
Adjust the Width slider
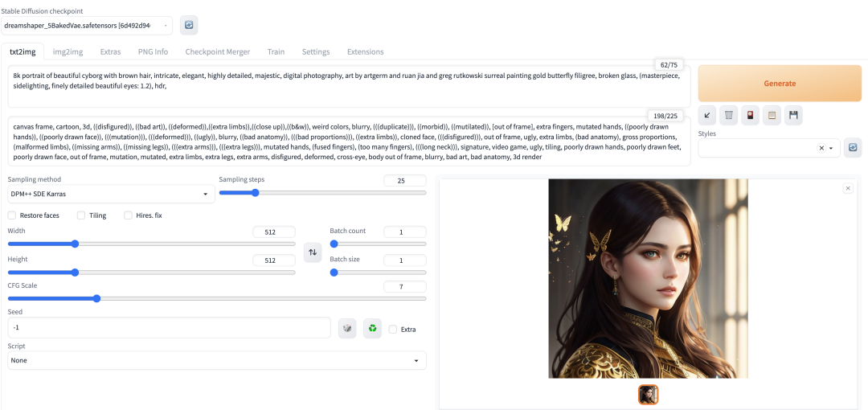pos(152,244)
